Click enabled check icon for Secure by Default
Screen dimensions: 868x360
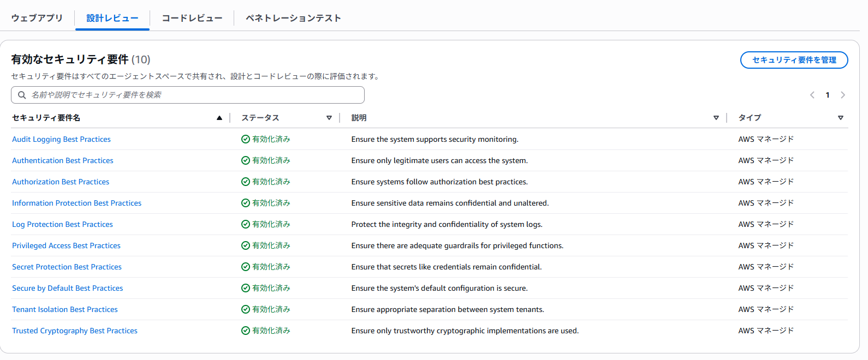tap(246, 288)
